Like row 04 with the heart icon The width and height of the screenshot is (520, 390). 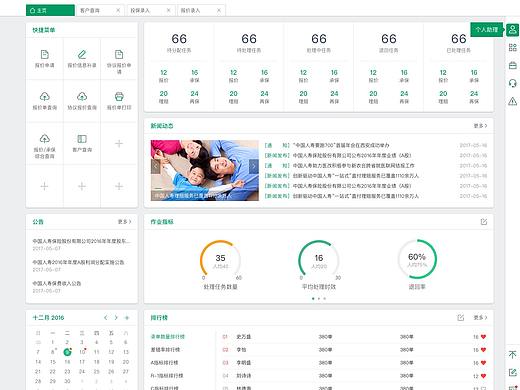click(483, 376)
